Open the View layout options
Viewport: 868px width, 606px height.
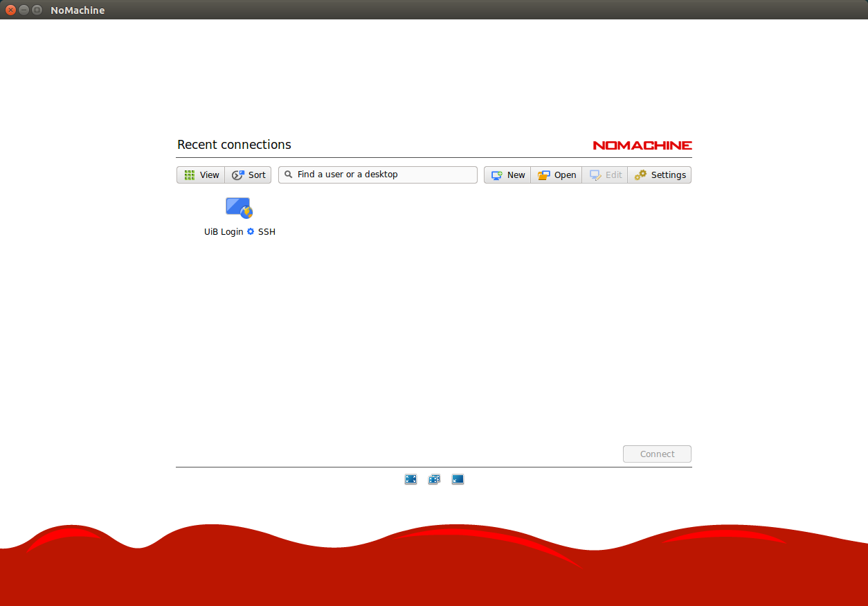[x=201, y=175]
